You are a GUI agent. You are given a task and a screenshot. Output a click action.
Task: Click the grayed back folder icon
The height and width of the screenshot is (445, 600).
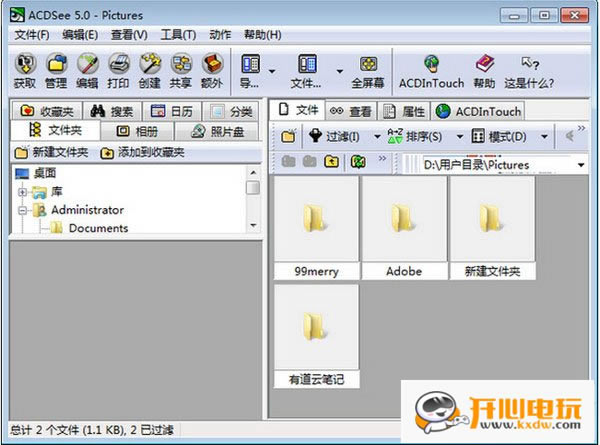(288, 161)
